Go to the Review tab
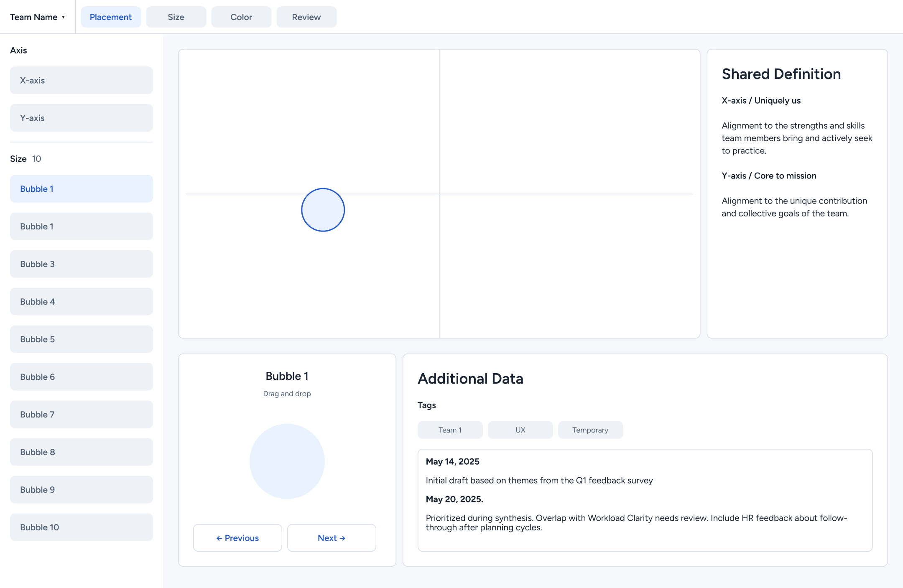The width and height of the screenshot is (903, 588). point(306,17)
